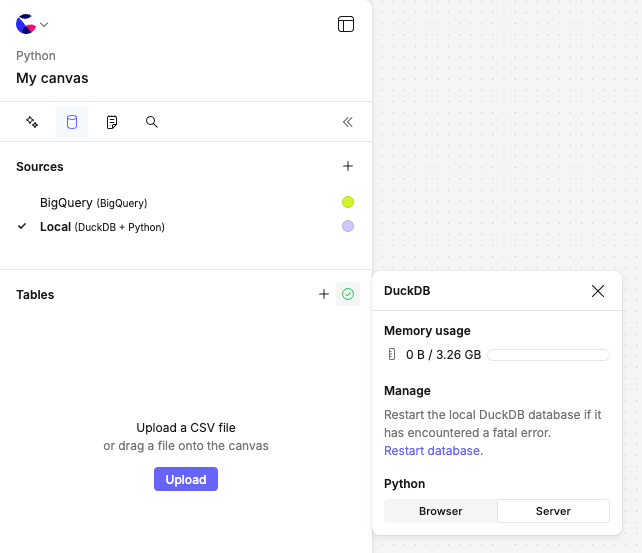Toggle the layout panel icon
Image resolution: width=642 pixels, height=553 pixels.
[x=346, y=24]
